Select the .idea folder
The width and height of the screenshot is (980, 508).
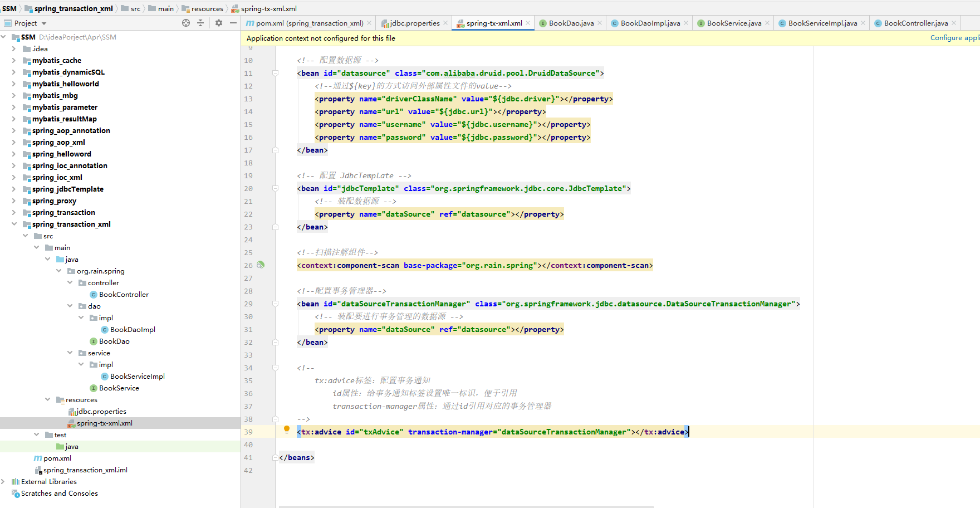pos(40,48)
